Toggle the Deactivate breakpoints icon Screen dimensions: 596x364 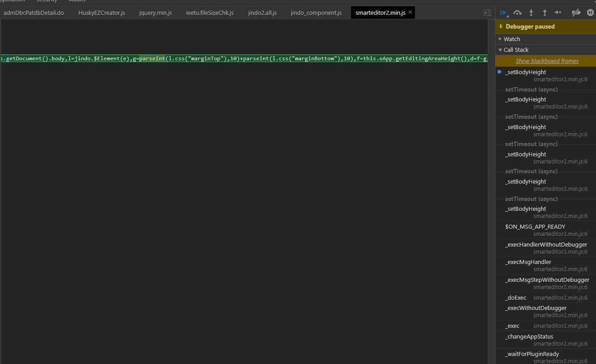click(576, 13)
